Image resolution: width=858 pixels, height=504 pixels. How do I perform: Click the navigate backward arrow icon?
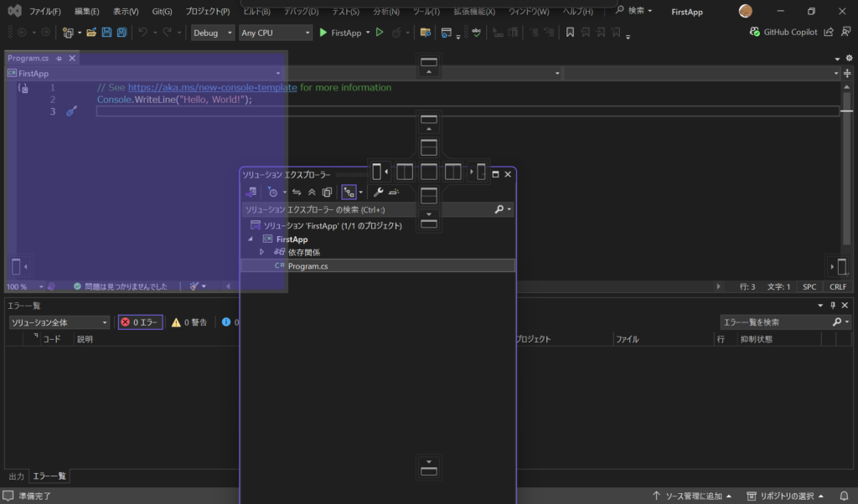(22, 33)
